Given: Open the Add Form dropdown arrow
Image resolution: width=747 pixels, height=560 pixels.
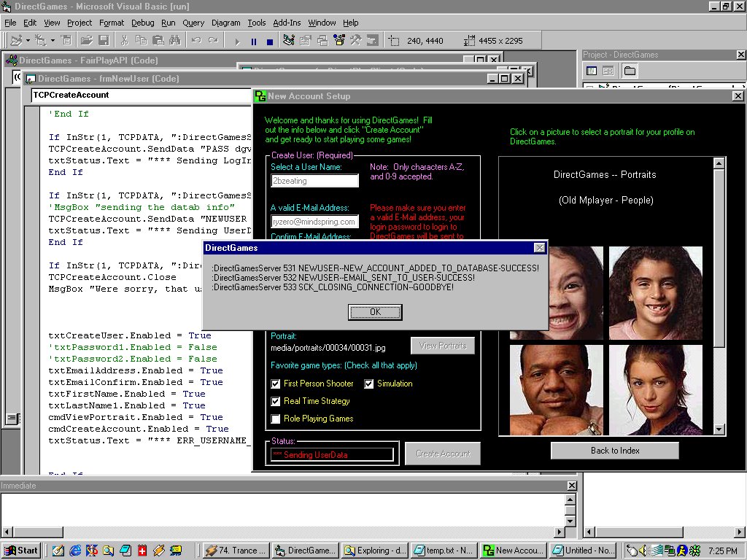Looking at the screenshot, I should pyautogui.click(x=53, y=41).
